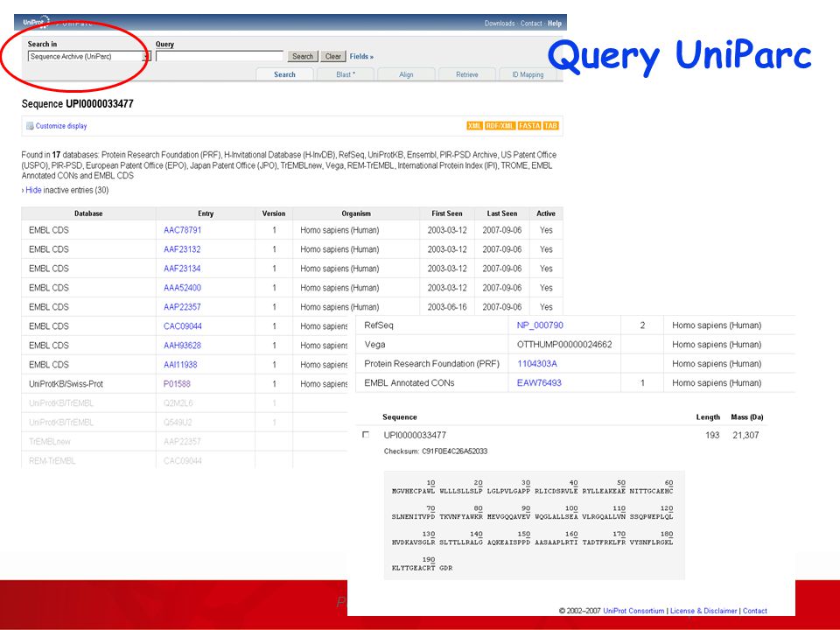Switch to the Align tab
This screenshot has height=630, width=840.
(406, 74)
